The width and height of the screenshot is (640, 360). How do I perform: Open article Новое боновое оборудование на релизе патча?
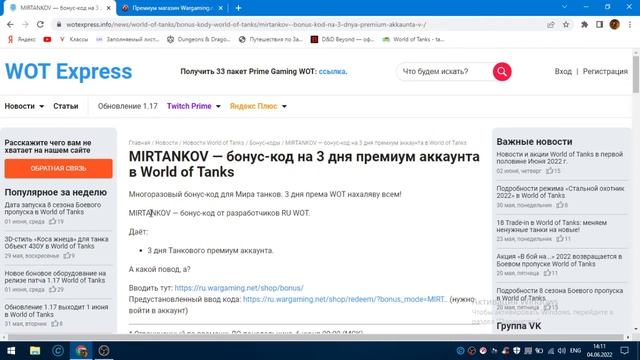point(55,277)
